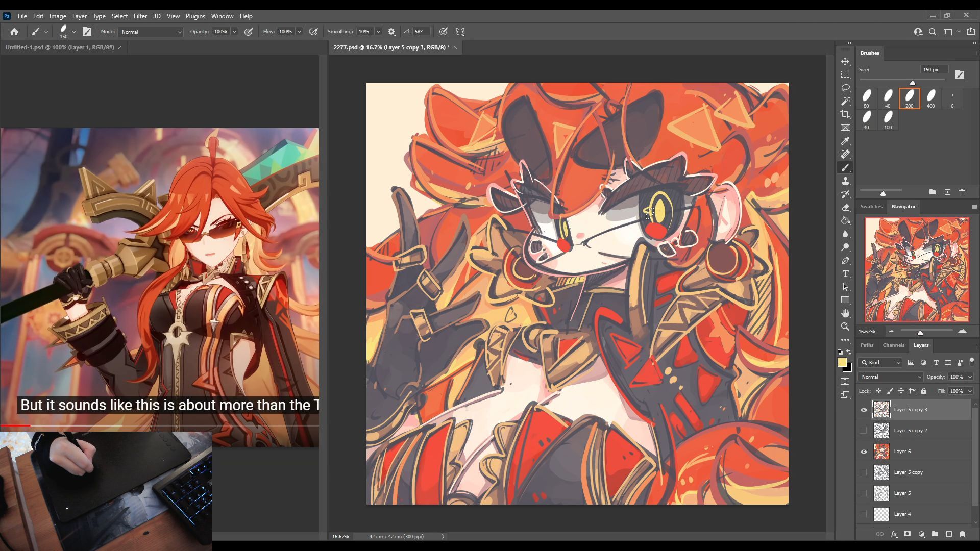Select the Rectangular Marquee tool
980x551 pixels.
[x=845, y=74]
